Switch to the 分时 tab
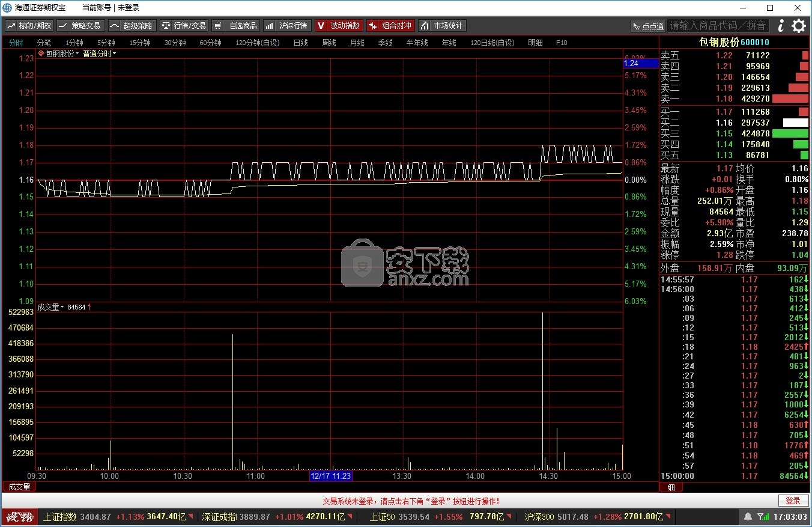This screenshot has width=812, height=527. pos(16,43)
